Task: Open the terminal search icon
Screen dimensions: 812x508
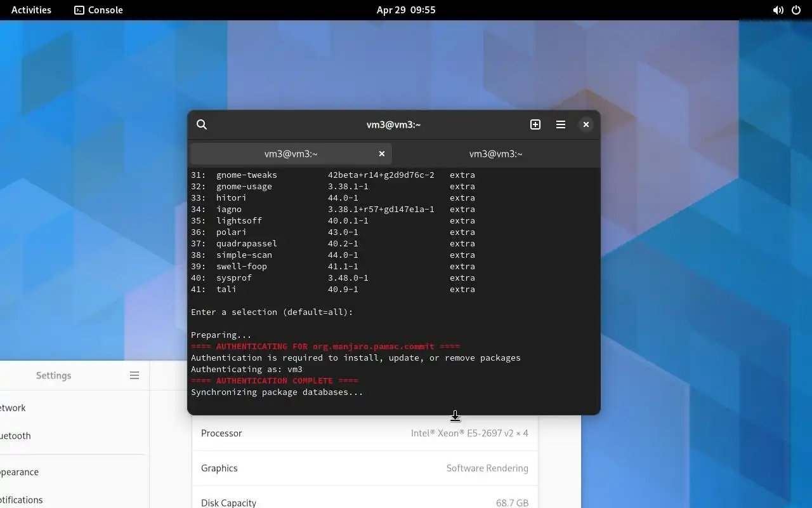Action: (202, 124)
